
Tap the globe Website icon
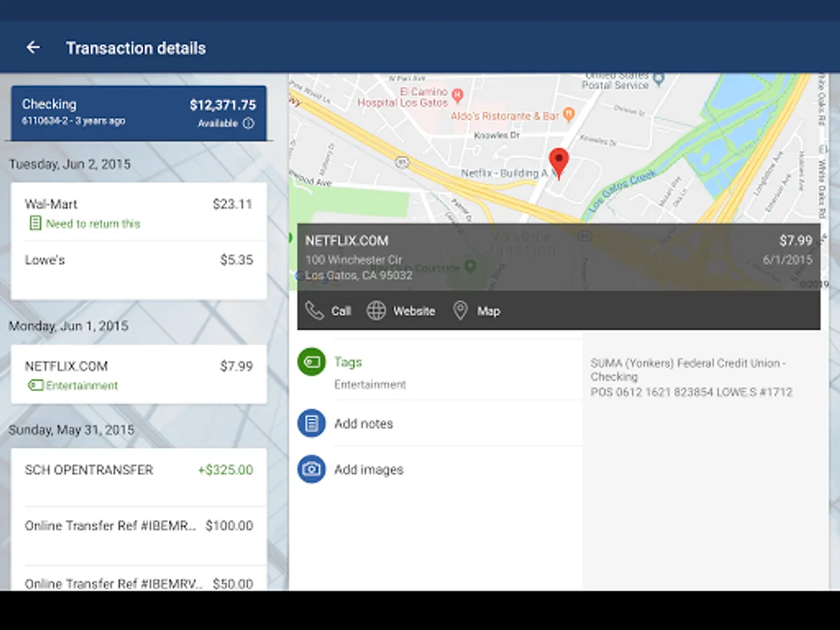pos(376,311)
